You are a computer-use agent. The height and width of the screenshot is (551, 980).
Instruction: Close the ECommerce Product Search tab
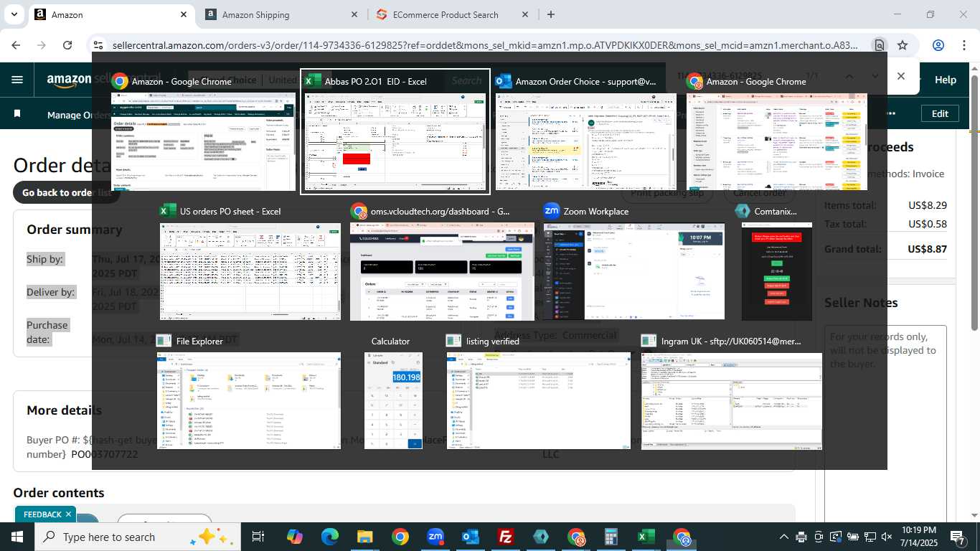tap(525, 14)
